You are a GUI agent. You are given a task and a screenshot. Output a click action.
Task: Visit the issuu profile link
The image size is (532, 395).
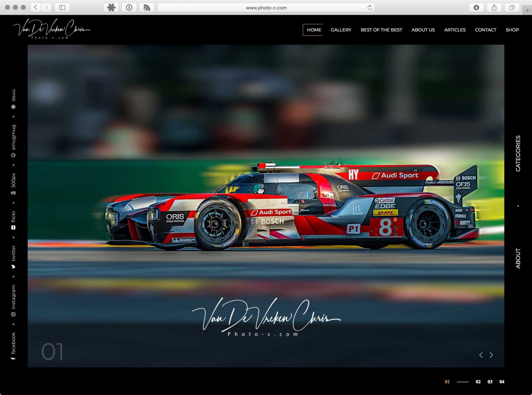point(13,99)
